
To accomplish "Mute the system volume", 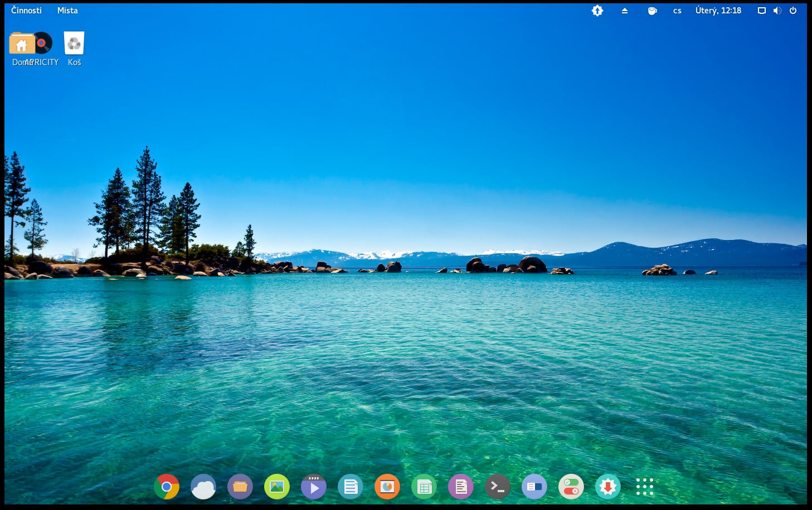I will tap(777, 10).
